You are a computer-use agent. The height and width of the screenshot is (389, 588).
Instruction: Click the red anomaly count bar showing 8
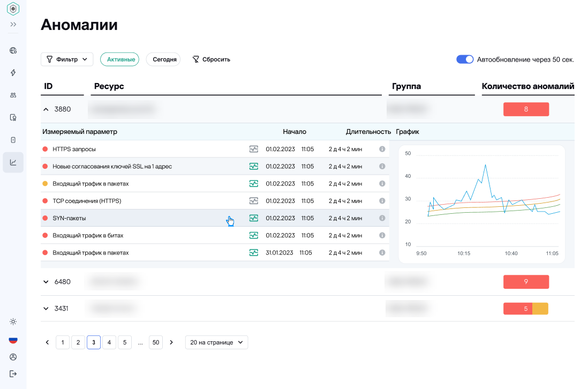[526, 109]
